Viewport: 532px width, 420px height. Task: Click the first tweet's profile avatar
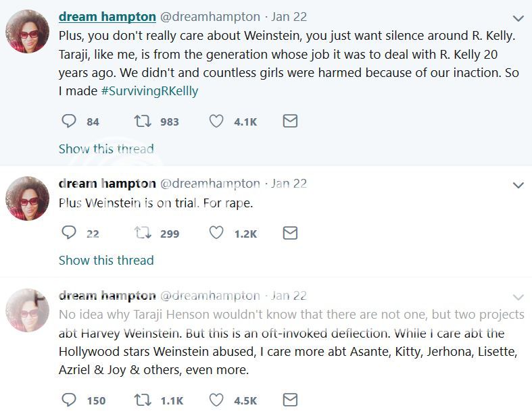click(x=28, y=32)
